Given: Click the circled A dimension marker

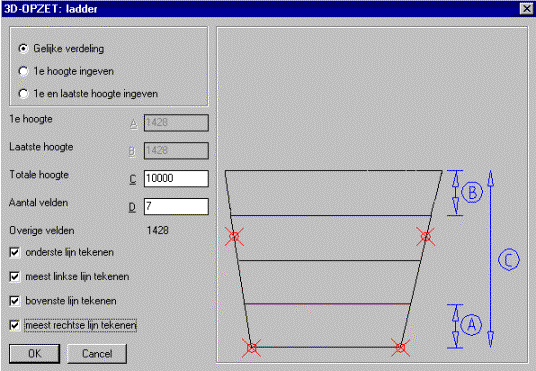Looking at the screenshot, I should 471,324.
